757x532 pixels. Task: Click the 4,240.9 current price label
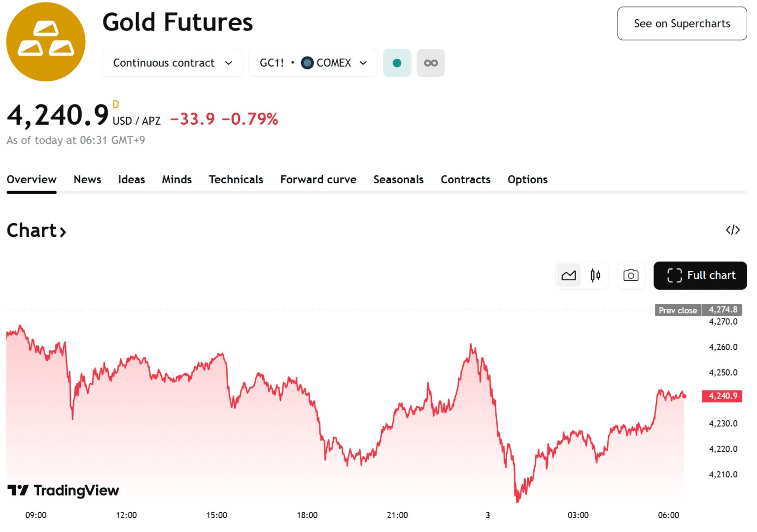coord(722,396)
